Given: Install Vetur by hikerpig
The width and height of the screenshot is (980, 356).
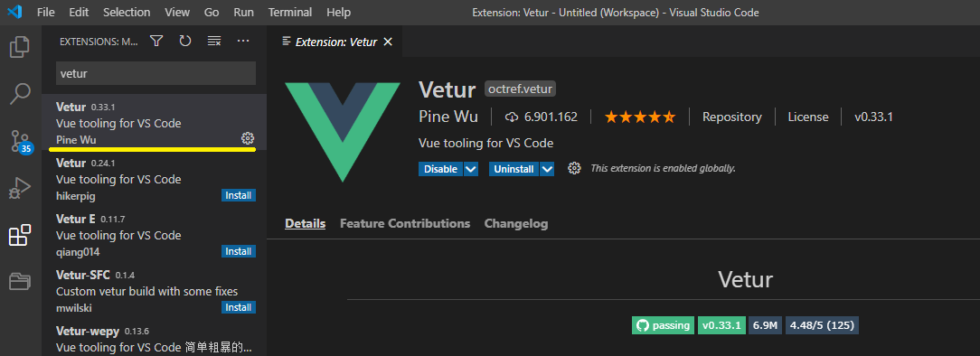Looking at the screenshot, I should 239,195.
